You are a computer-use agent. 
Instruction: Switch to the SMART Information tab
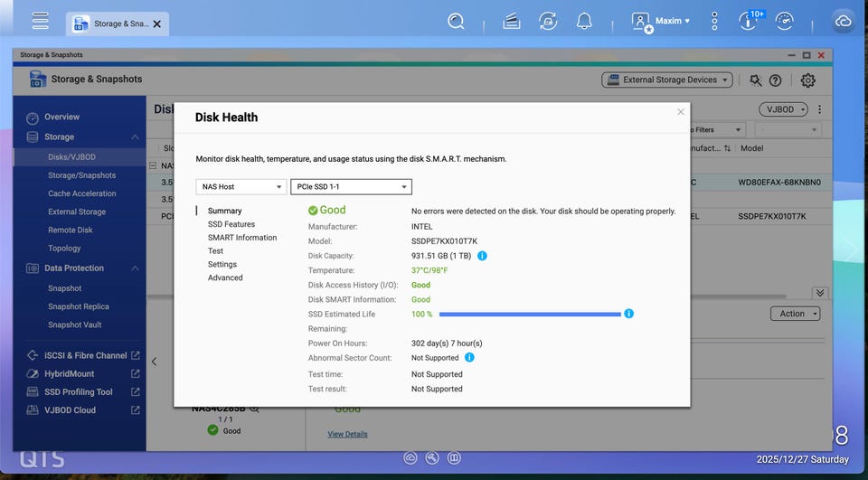click(242, 238)
